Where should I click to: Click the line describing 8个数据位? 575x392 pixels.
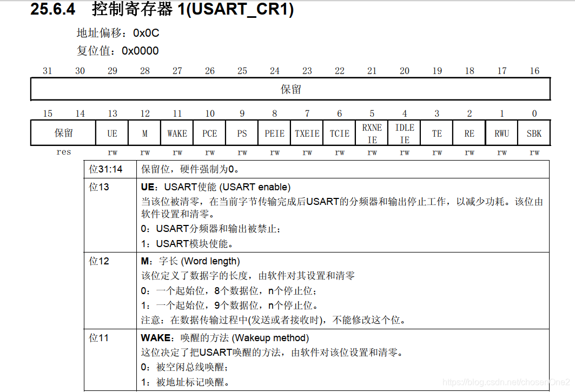coord(229,291)
